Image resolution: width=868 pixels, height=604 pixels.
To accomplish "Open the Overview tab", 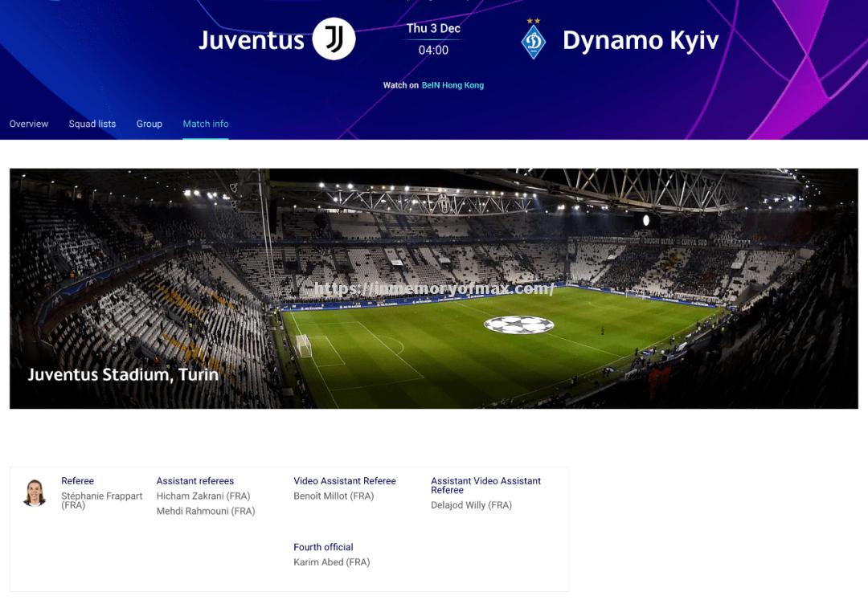I will [29, 124].
